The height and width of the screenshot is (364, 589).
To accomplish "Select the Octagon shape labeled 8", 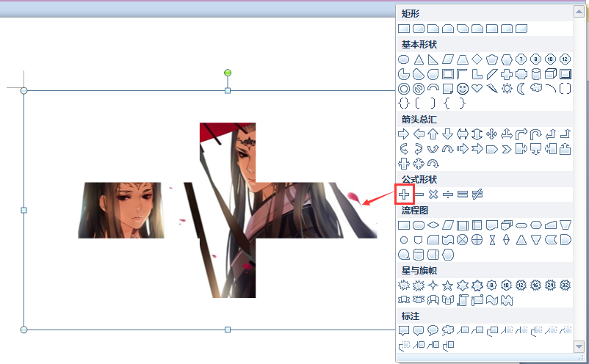I will click(x=535, y=59).
